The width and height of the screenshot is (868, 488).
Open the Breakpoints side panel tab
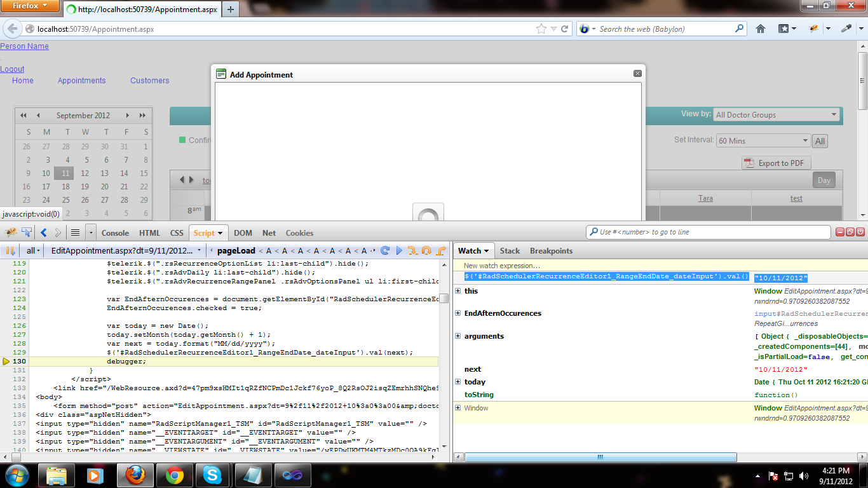point(551,251)
